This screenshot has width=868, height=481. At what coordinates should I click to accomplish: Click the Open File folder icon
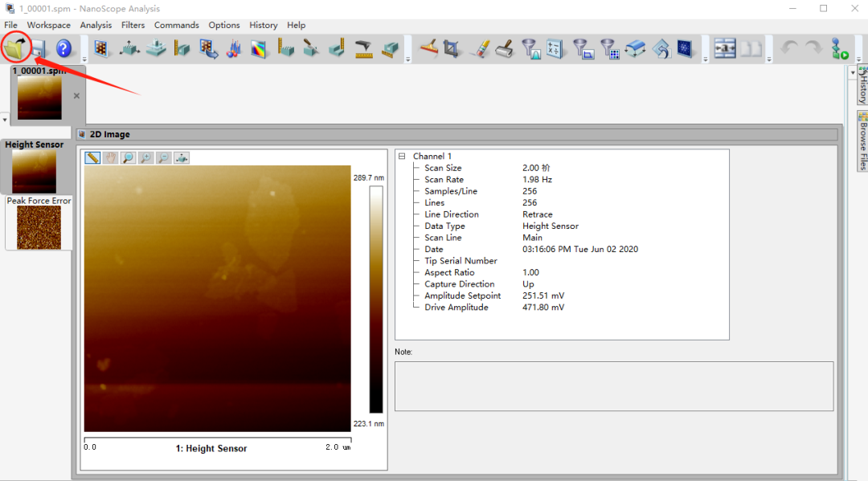14,48
